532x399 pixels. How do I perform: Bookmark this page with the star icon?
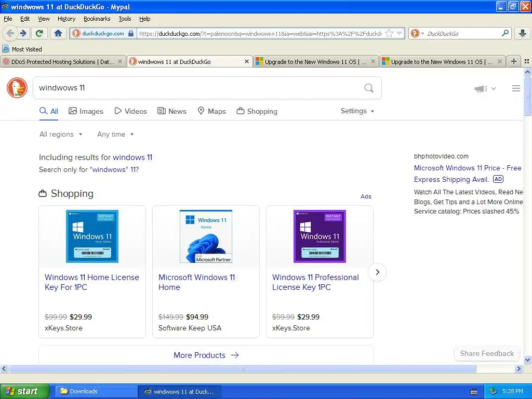click(389, 33)
